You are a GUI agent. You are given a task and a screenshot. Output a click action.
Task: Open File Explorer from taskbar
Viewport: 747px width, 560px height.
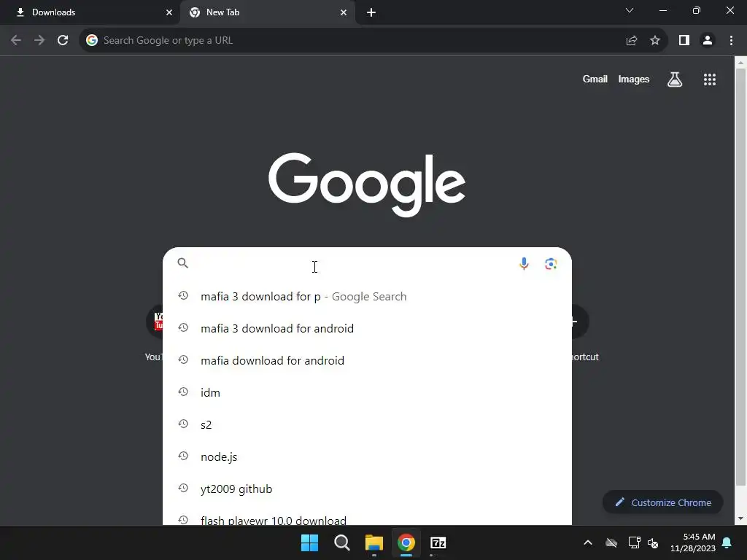[x=374, y=542]
